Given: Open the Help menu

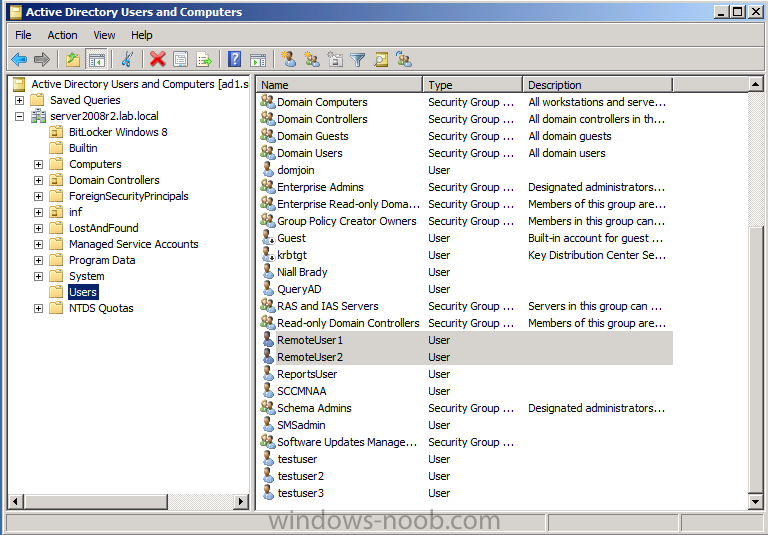Looking at the screenshot, I should tap(142, 35).
